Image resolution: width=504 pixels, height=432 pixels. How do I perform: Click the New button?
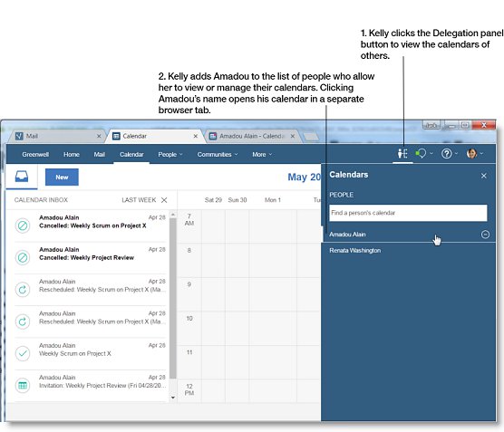point(62,177)
